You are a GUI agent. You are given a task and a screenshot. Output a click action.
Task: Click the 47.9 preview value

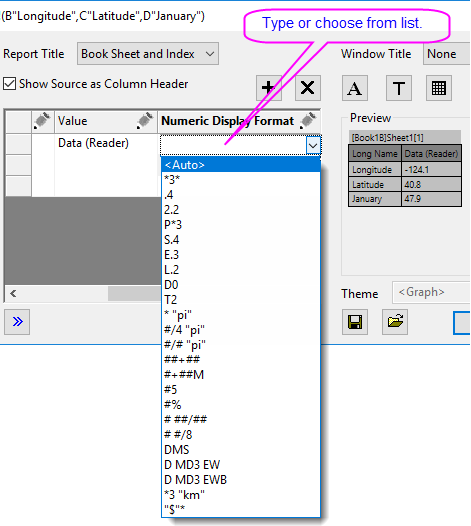[431, 199]
